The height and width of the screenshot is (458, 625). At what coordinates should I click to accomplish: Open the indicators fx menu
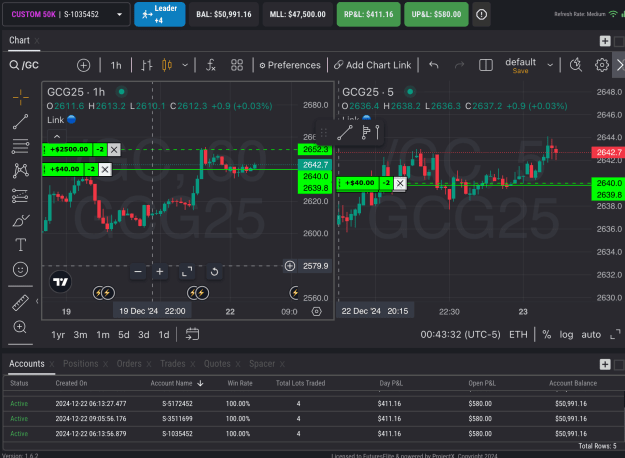210,65
